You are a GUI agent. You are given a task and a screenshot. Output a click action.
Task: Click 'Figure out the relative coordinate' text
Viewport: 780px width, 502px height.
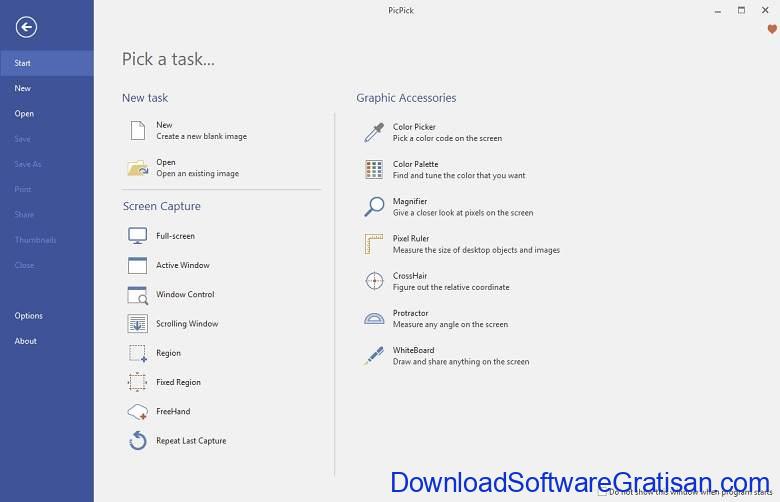(451, 288)
